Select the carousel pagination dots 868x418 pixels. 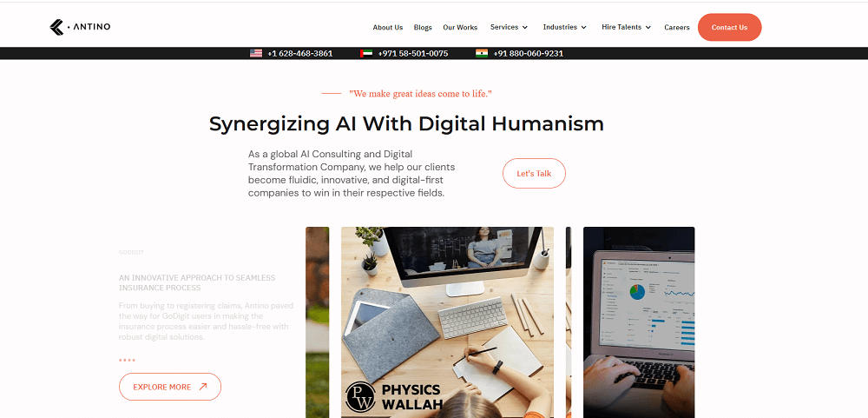pos(127,361)
